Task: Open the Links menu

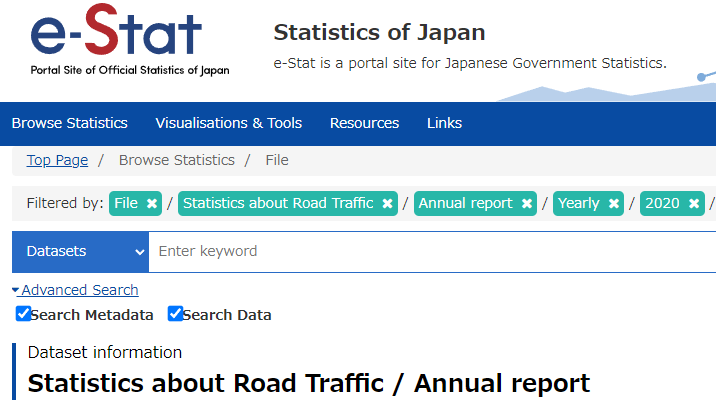Action: pos(444,123)
